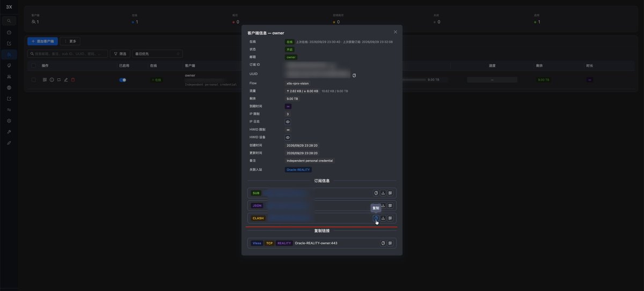Click the 添加客户端 button

click(x=42, y=41)
